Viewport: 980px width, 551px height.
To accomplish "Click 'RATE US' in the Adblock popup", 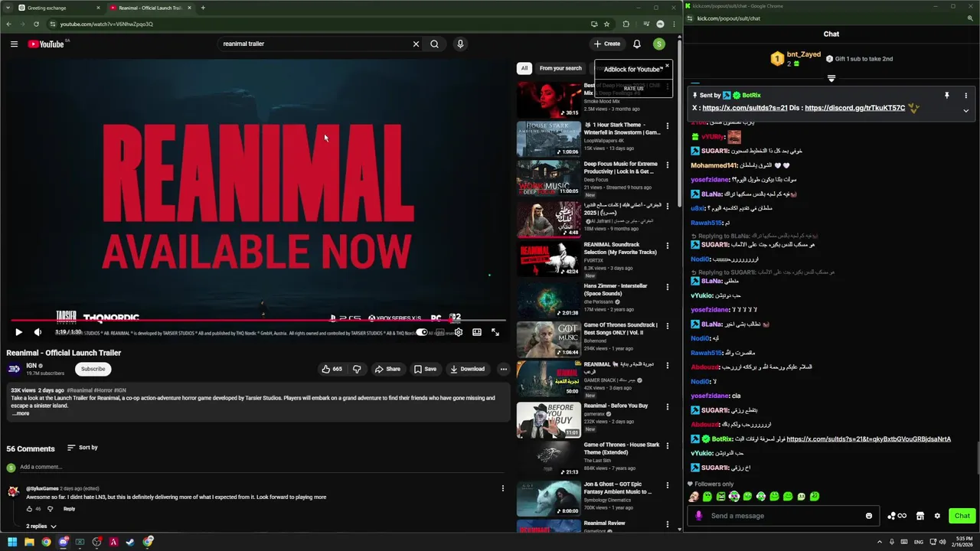I will click(x=633, y=88).
